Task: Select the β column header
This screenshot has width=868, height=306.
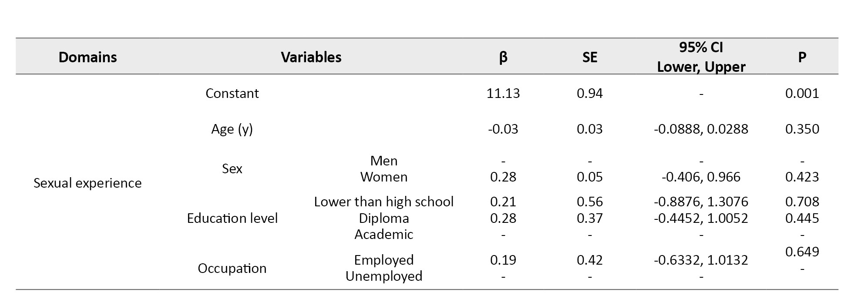Action: coord(503,57)
